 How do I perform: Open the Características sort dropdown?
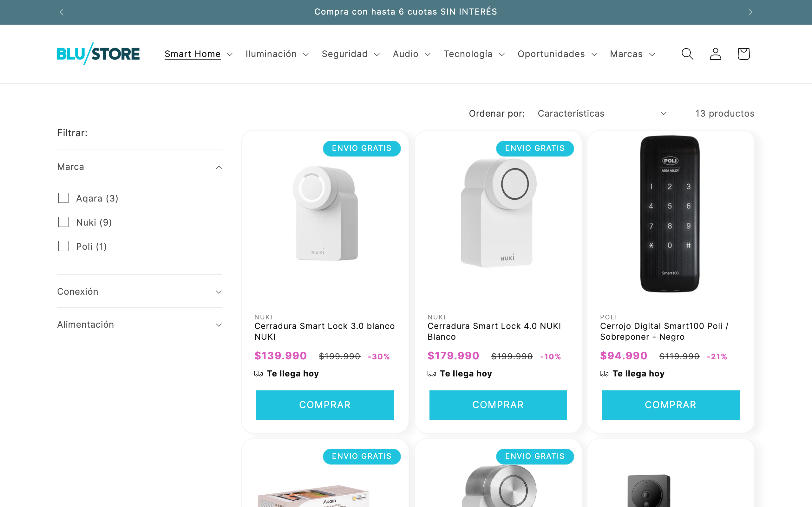(x=603, y=113)
